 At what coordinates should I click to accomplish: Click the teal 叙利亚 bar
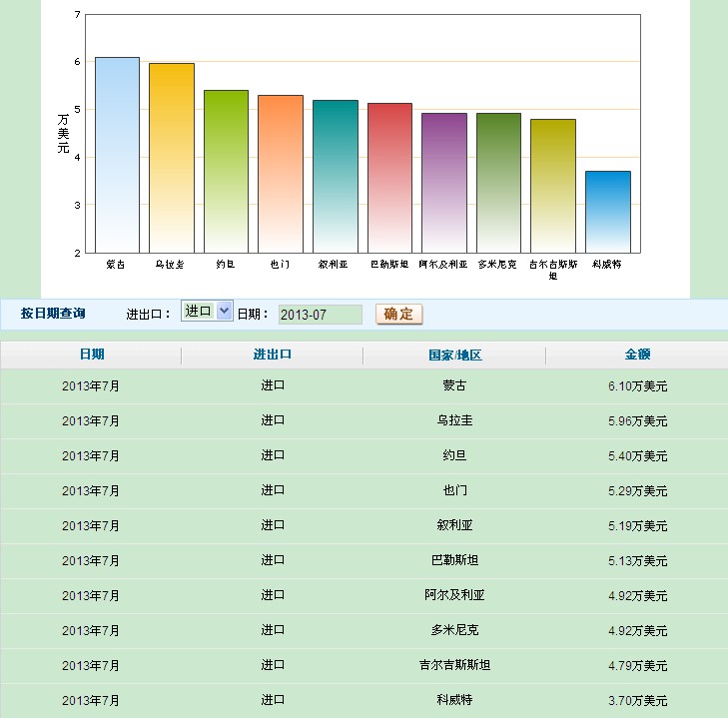click(335, 176)
